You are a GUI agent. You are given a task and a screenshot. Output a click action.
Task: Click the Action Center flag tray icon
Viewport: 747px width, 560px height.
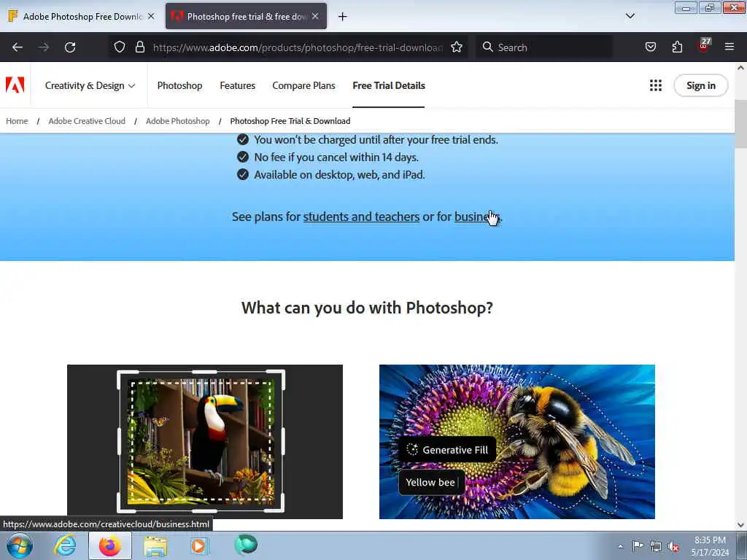click(638, 546)
